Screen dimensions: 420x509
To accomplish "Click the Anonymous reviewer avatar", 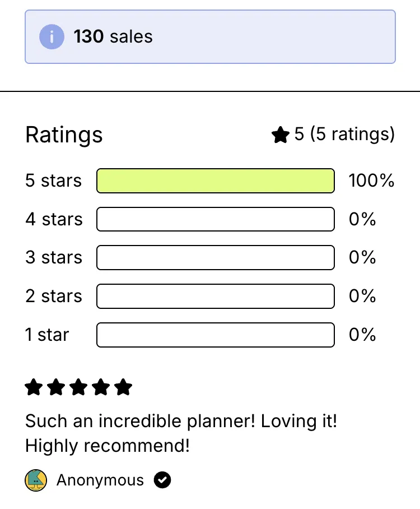I will pos(36,480).
